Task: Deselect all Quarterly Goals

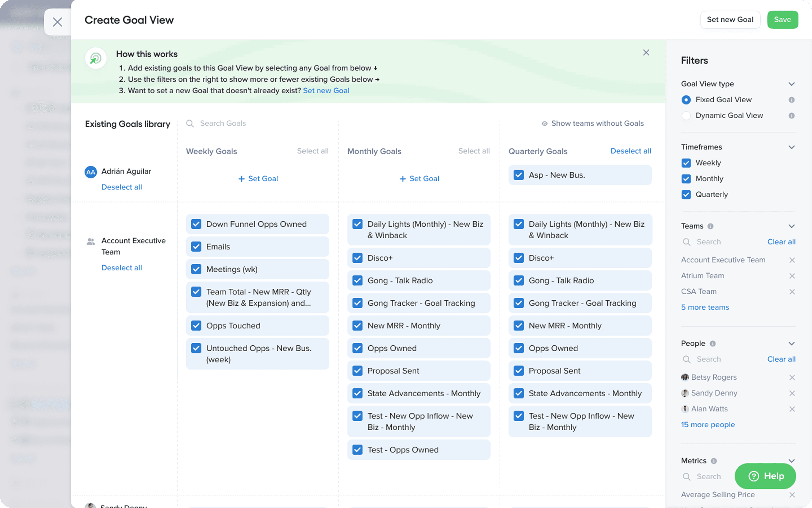Action: coord(630,151)
